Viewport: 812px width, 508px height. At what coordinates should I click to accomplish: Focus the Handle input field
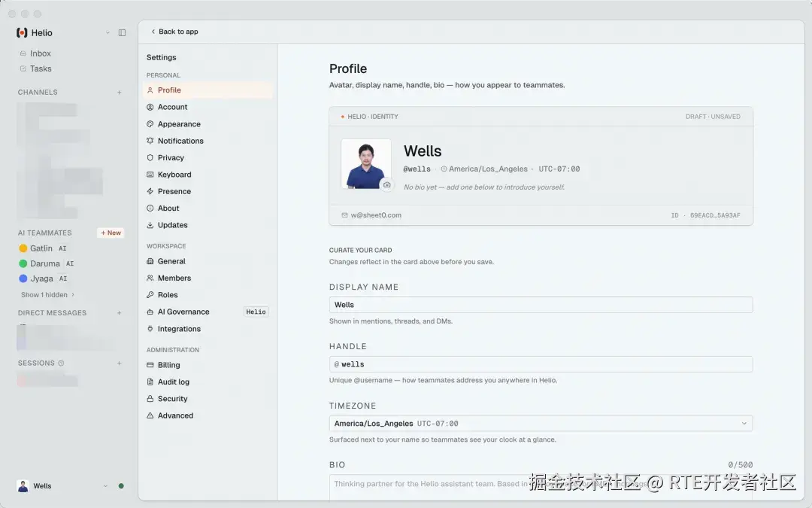point(541,364)
